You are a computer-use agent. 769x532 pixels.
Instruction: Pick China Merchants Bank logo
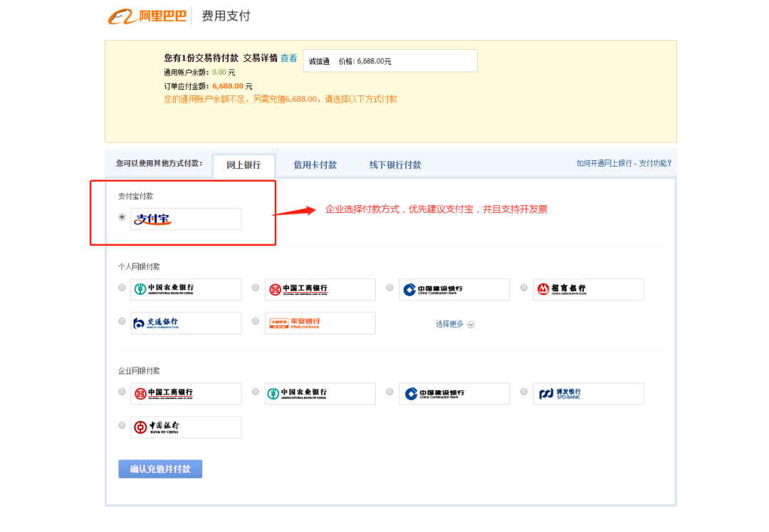click(587, 289)
